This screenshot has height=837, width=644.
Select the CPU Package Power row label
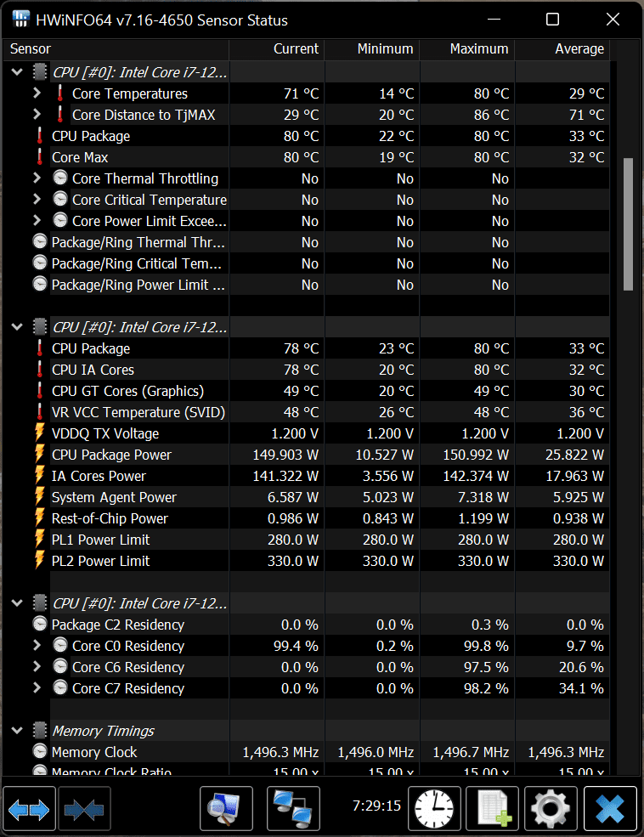click(111, 455)
